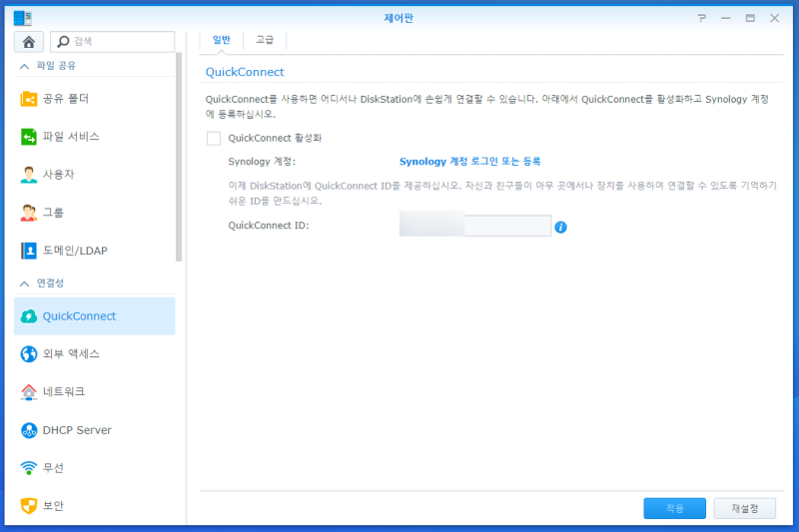
Task: Select the User (사용자) icon
Action: (29, 175)
